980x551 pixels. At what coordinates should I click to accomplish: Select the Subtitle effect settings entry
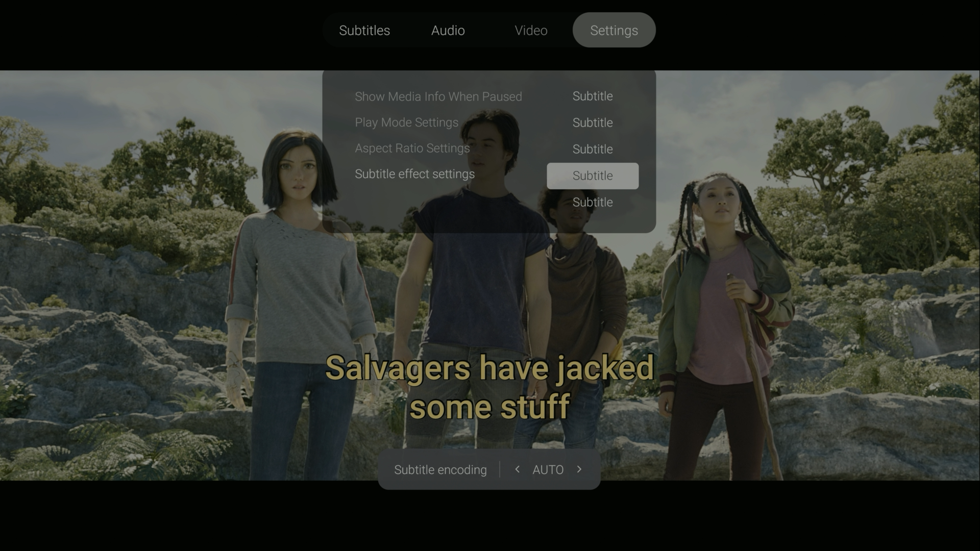tap(414, 174)
